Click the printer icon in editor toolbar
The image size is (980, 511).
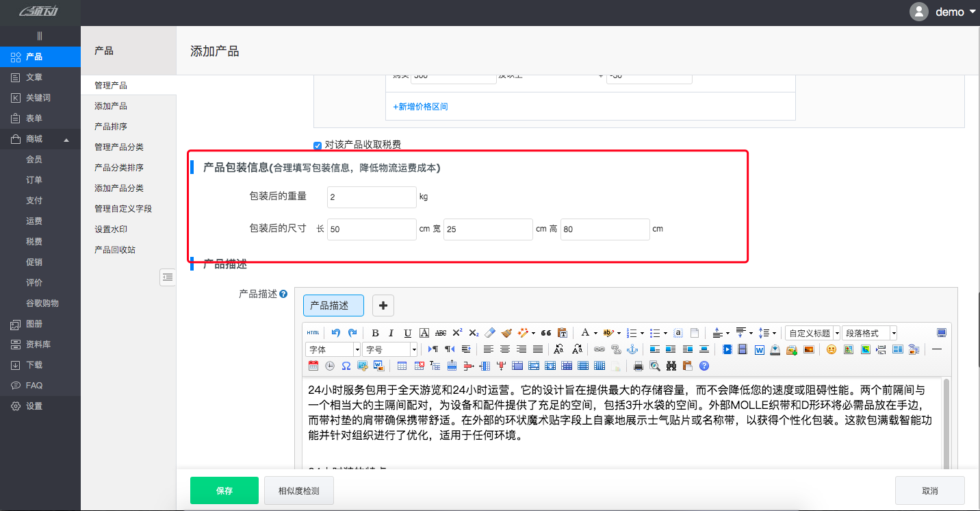(639, 366)
